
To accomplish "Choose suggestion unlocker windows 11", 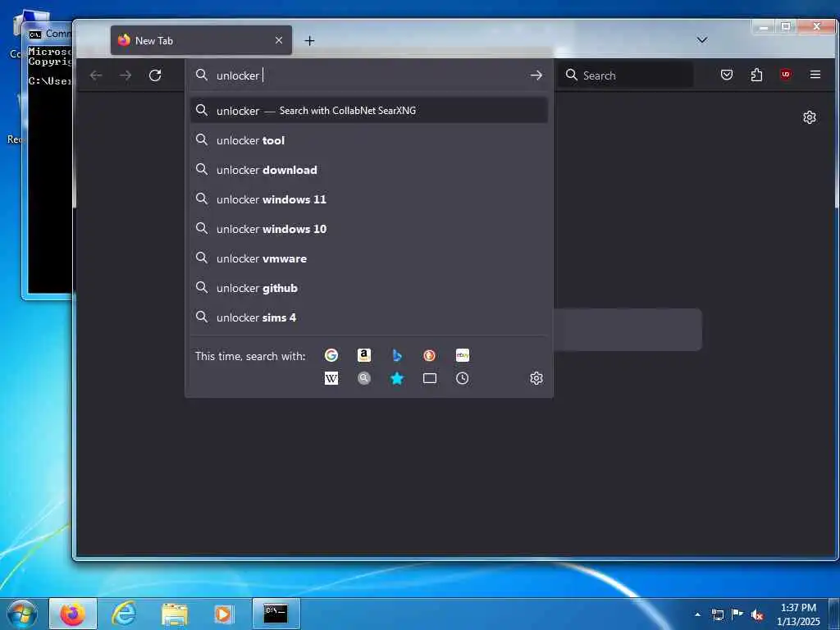I will point(369,199).
